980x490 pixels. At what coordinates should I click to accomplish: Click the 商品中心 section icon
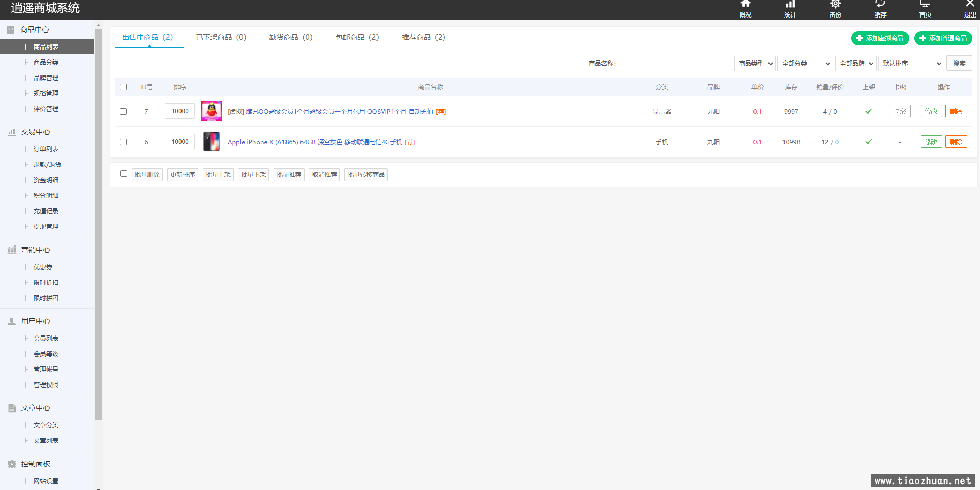[x=11, y=30]
